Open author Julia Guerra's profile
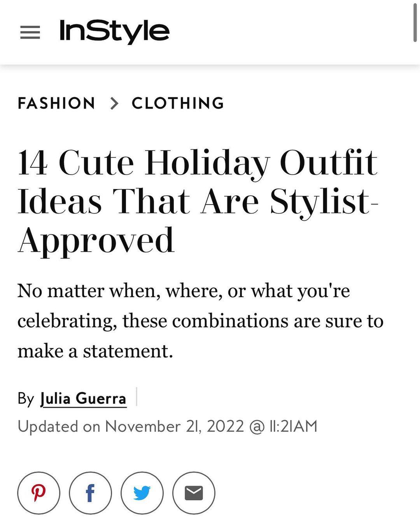 (83, 399)
